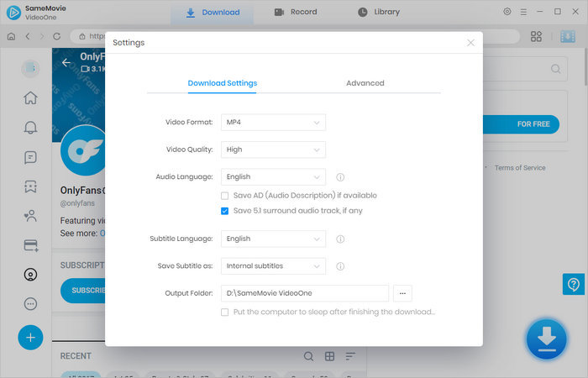Open the Library tab
This screenshot has height=378, width=588.
coord(379,12)
